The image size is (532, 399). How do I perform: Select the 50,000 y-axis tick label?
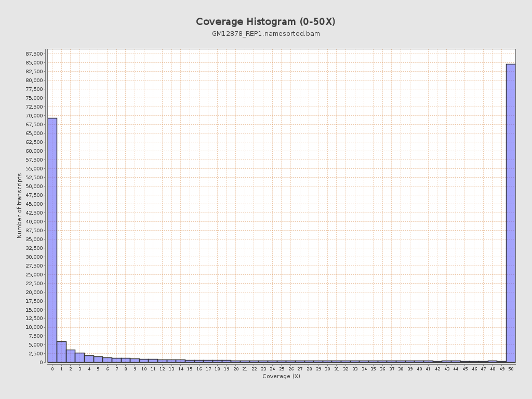pyautogui.click(x=34, y=187)
